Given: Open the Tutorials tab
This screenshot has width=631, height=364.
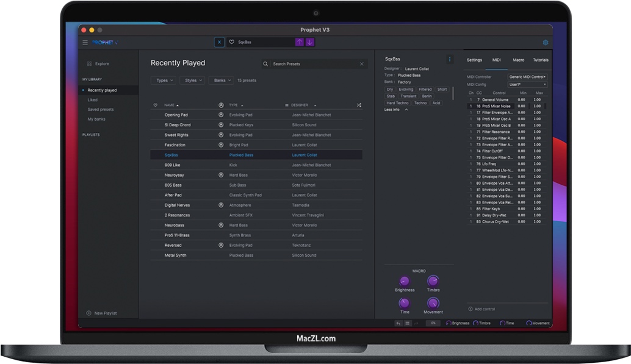Looking at the screenshot, I should (x=540, y=60).
